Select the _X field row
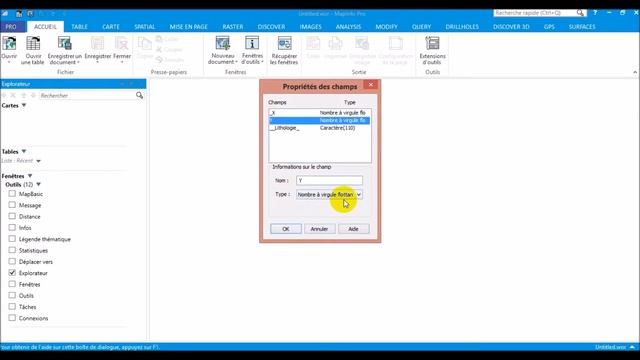 pos(320,113)
